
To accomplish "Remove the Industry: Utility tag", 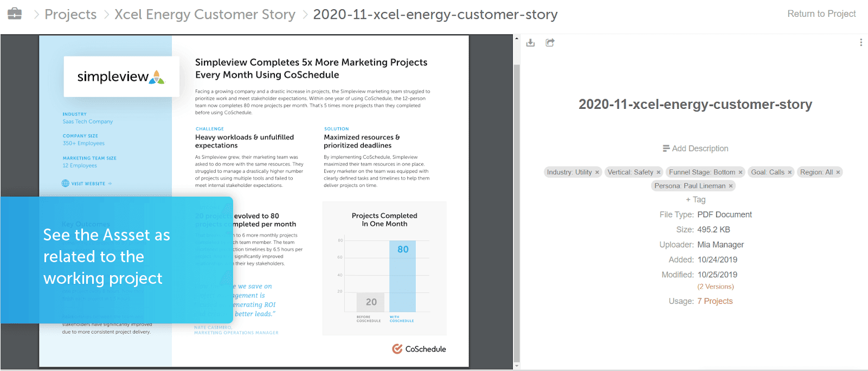I will [x=597, y=172].
